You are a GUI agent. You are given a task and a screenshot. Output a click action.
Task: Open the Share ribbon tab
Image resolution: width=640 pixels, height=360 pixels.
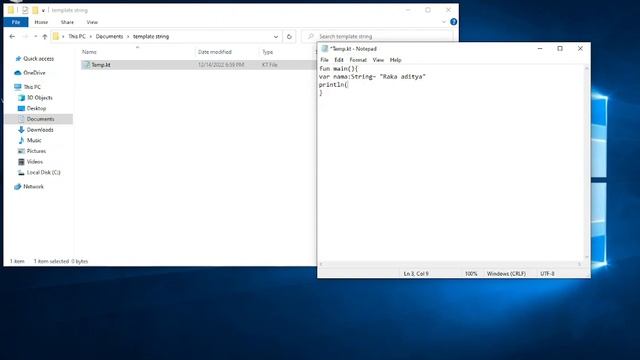click(67, 22)
